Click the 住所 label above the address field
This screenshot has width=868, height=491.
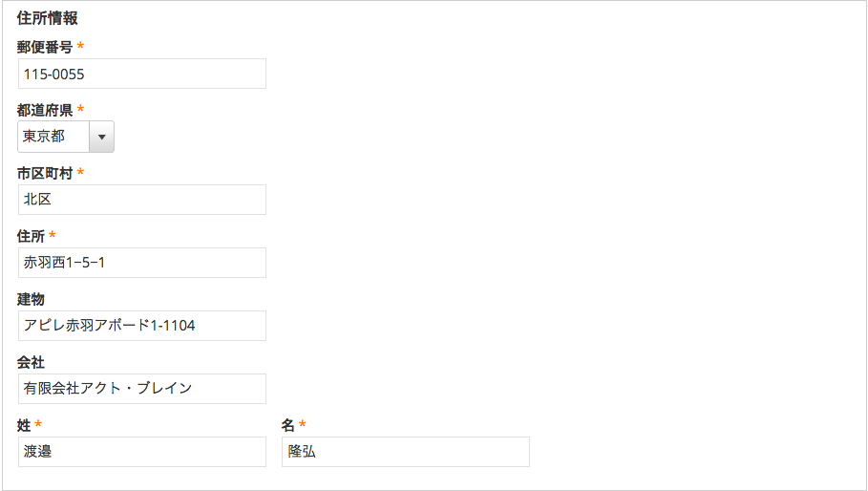click(31, 236)
